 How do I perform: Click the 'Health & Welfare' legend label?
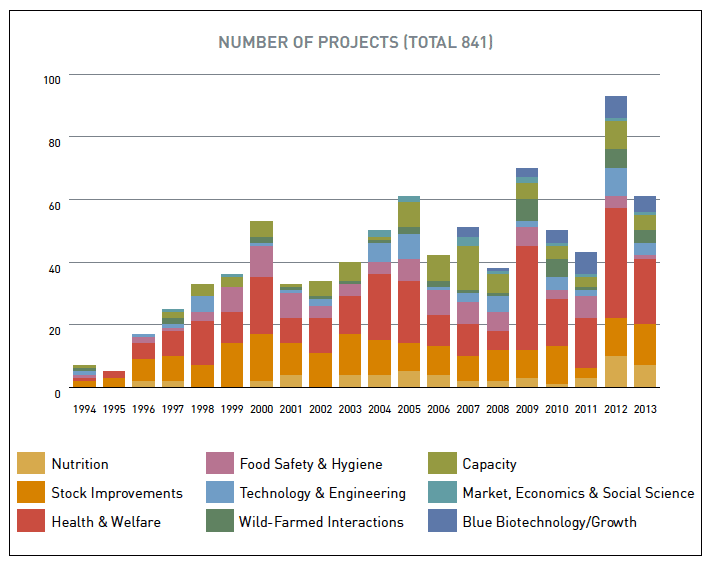tap(106, 522)
